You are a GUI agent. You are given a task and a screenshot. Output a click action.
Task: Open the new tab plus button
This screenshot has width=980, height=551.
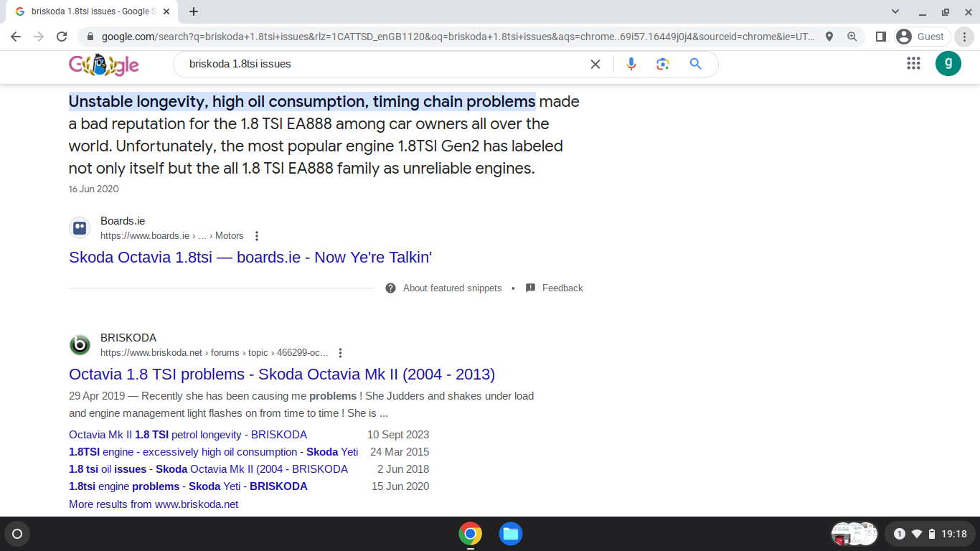(194, 11)
